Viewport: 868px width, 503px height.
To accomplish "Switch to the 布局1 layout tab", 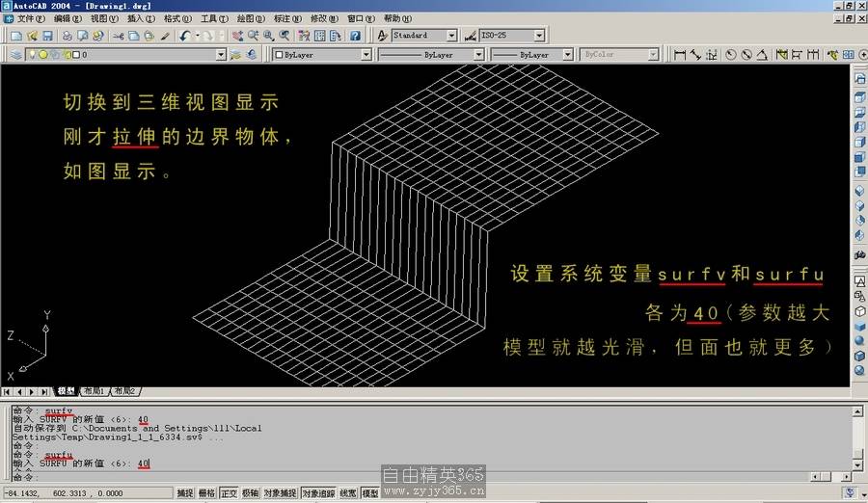I will coord(94,391).
